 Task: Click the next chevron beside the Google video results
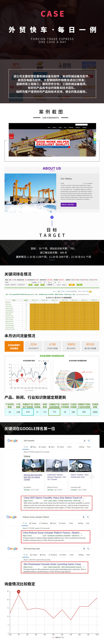(x=92, y=476)
